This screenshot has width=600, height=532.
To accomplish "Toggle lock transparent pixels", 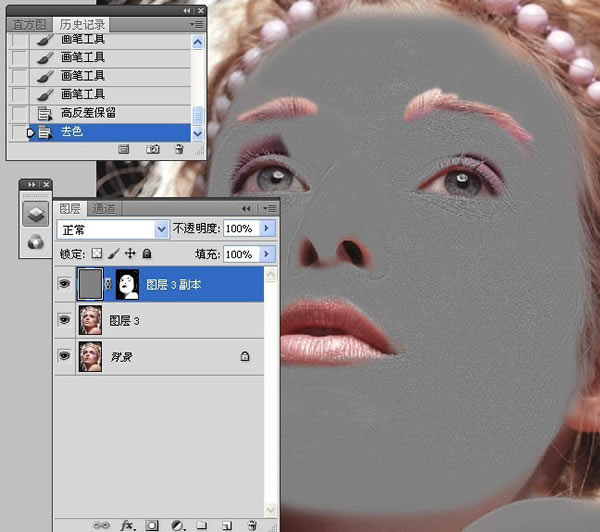I will [97, 253].
